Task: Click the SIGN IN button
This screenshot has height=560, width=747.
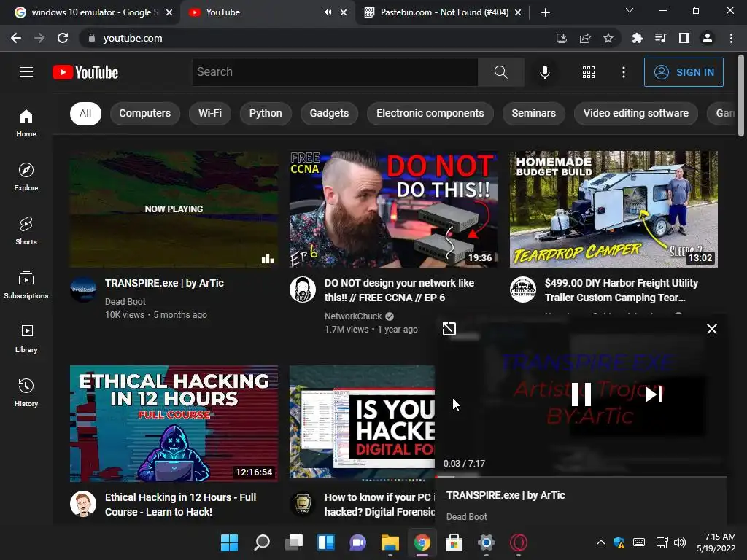Action: click(684, 72)
